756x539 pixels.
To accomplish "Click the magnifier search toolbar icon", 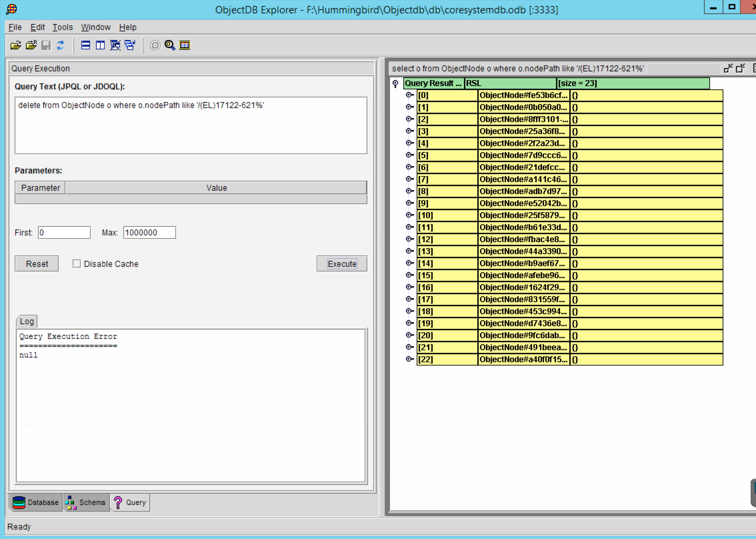I will click(x=170, y=45).
